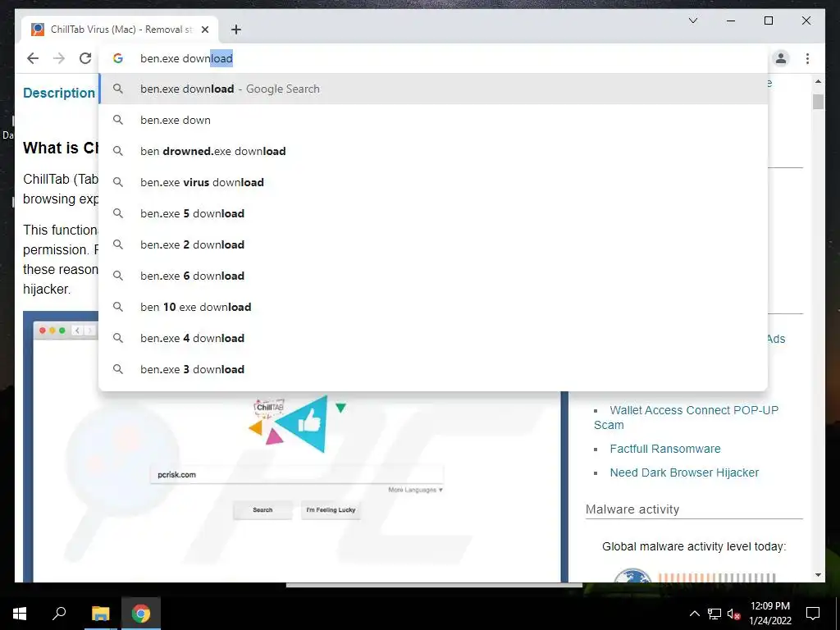Open File Explorer from taskbar
The width and height of the screenshot is (840, 630).
[x=100, y=614]
